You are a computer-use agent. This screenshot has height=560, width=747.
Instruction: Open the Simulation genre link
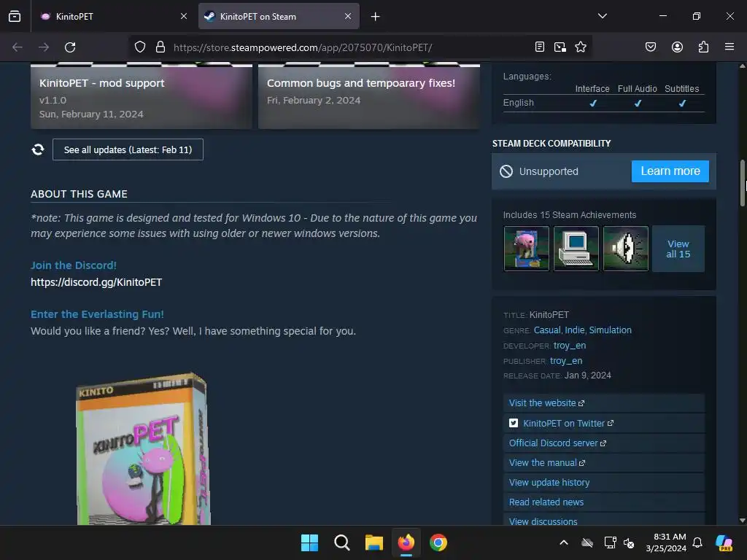611,330
